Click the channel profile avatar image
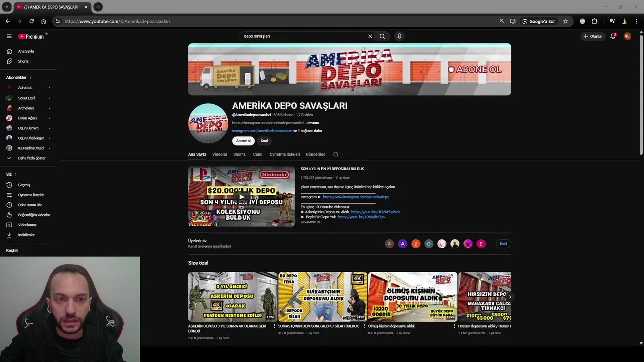This screenshot has height=362, width=644. (208, 123)
